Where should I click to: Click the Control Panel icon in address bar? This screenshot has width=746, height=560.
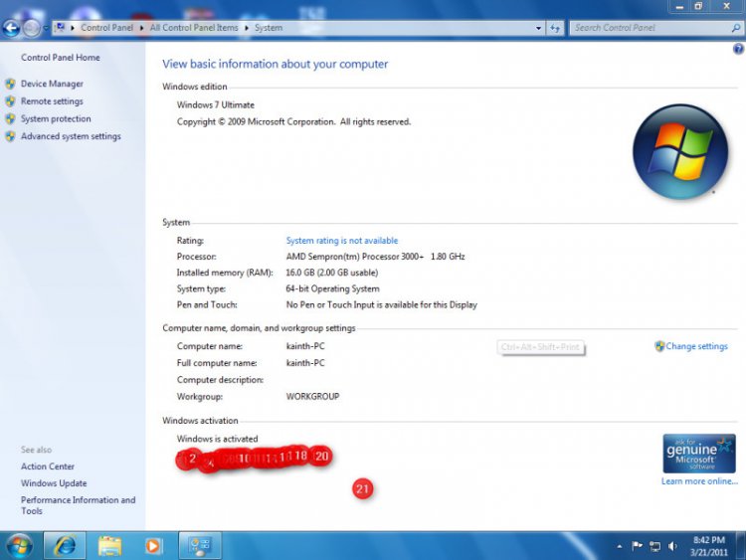tap(60, 28)
